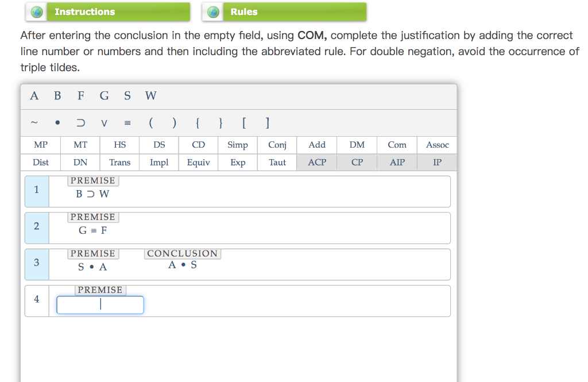This screenshot has width=588, height=382.
Task: Open the Rules panel
Action: [x=284, y=11]
